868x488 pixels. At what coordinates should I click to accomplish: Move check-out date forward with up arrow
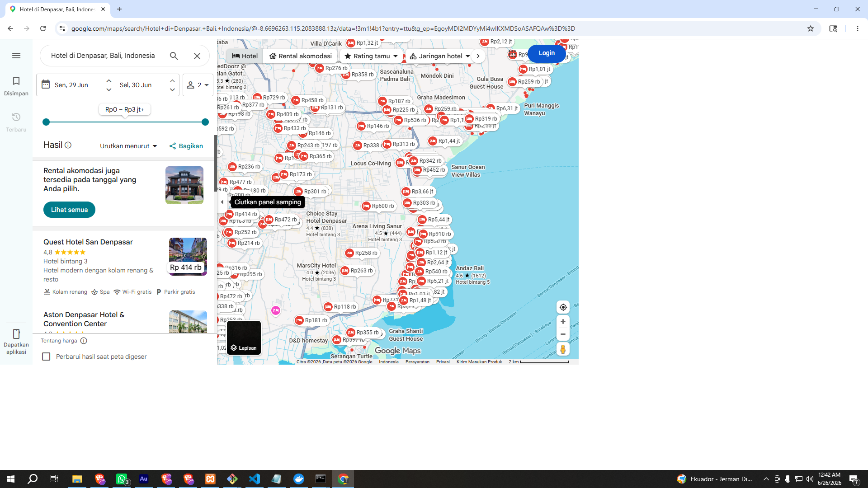[172, 80]
